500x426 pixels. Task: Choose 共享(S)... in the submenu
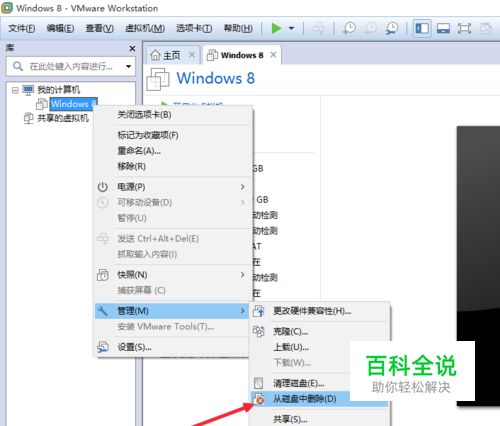point(290,419)
